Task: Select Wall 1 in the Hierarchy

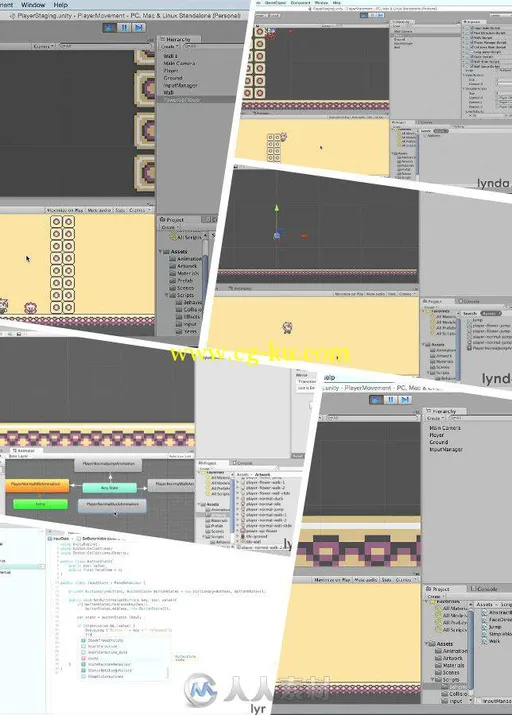Action: [171, 56]
